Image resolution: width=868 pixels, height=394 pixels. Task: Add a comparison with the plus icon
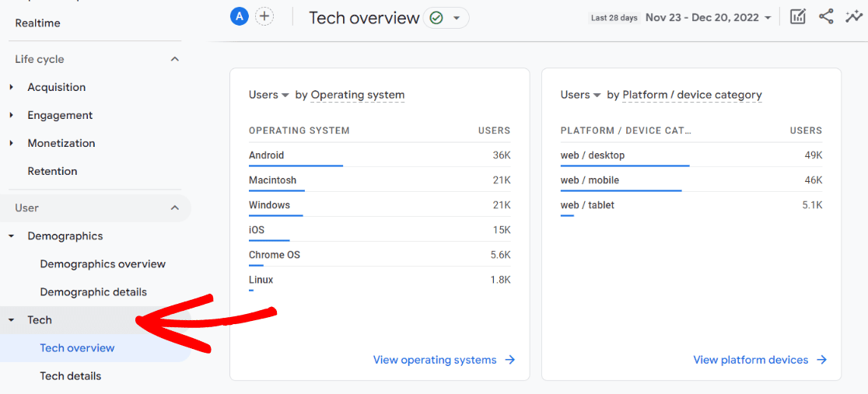(x=264, y=16)
